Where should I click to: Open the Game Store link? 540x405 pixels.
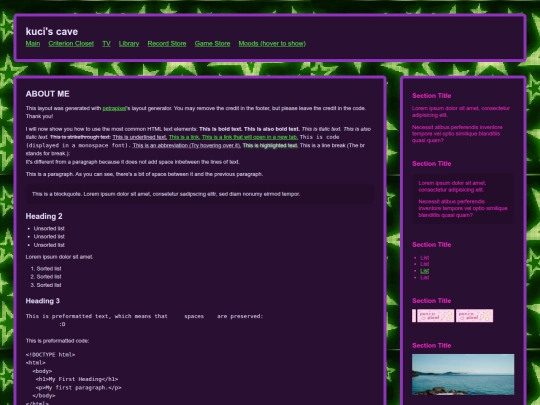tap(212, 43)
